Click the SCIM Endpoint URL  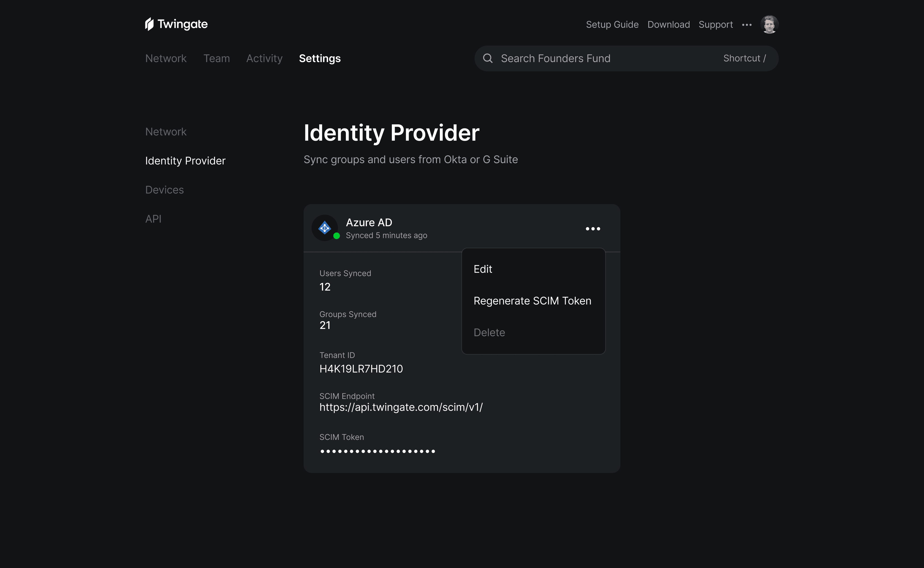pyautogui.click(x=401, y=407)
